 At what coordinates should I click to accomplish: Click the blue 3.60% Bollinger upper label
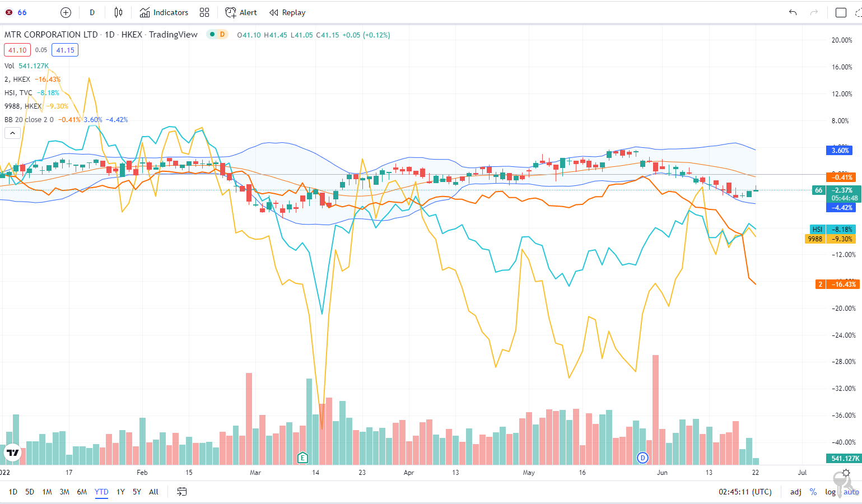[x=840, y=150]
